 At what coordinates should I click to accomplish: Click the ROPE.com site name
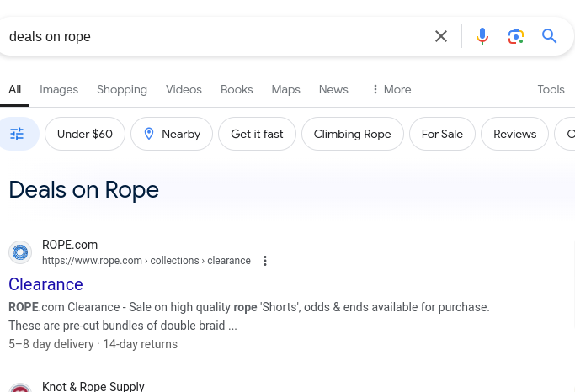pos(70,245)
